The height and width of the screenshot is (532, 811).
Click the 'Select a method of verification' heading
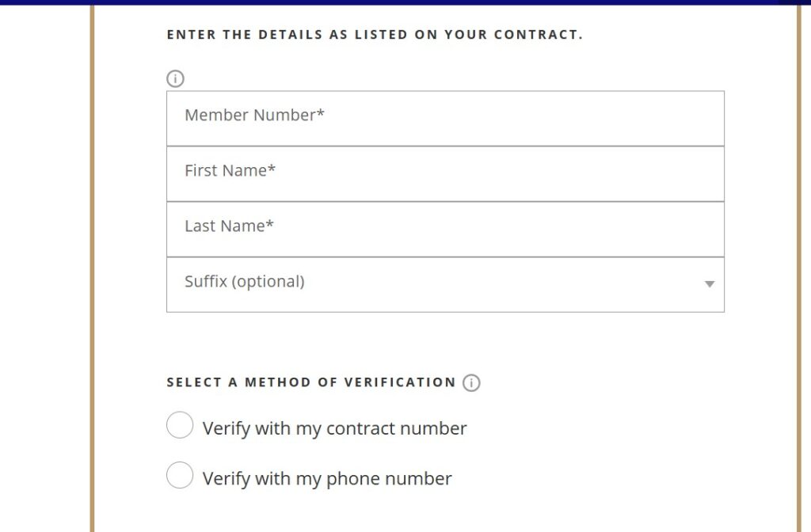[x=311, y=382]
